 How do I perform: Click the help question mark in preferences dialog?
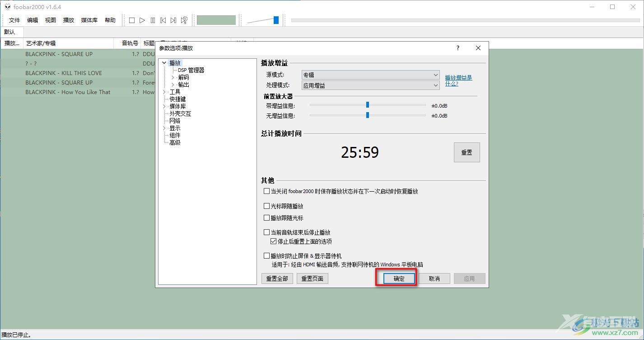point(458,48)
